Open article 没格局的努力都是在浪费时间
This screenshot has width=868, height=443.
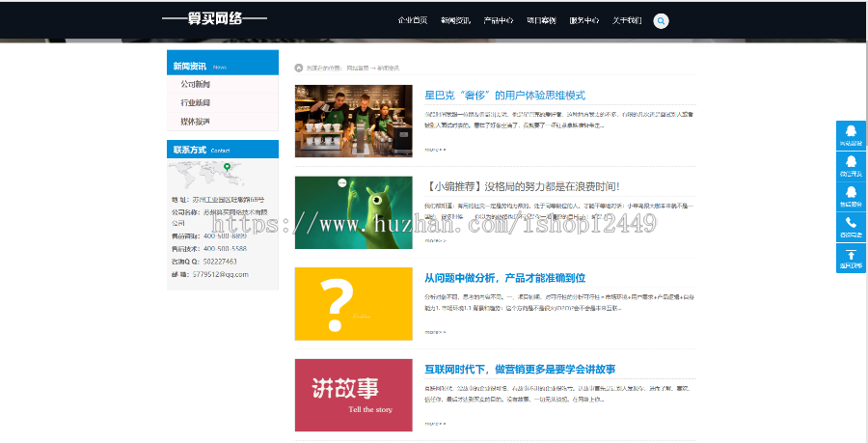point(522,187)
